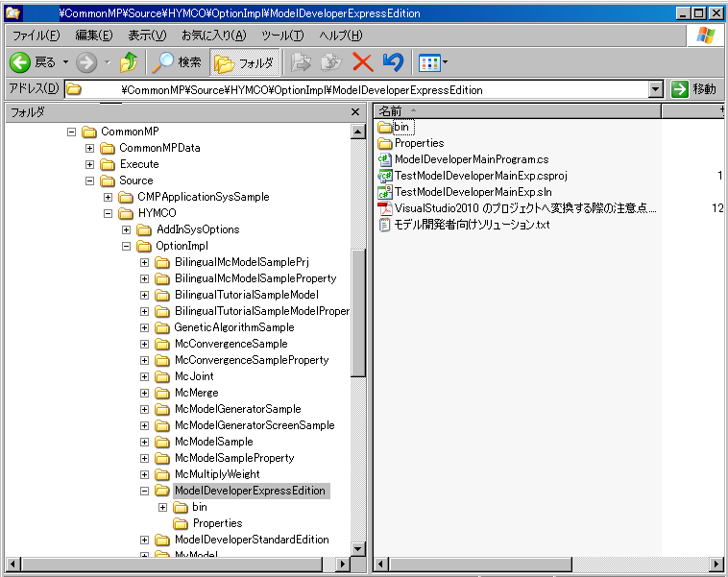Click the Back navigation arrow icon

pyautogui.click(x=21, y=62)
